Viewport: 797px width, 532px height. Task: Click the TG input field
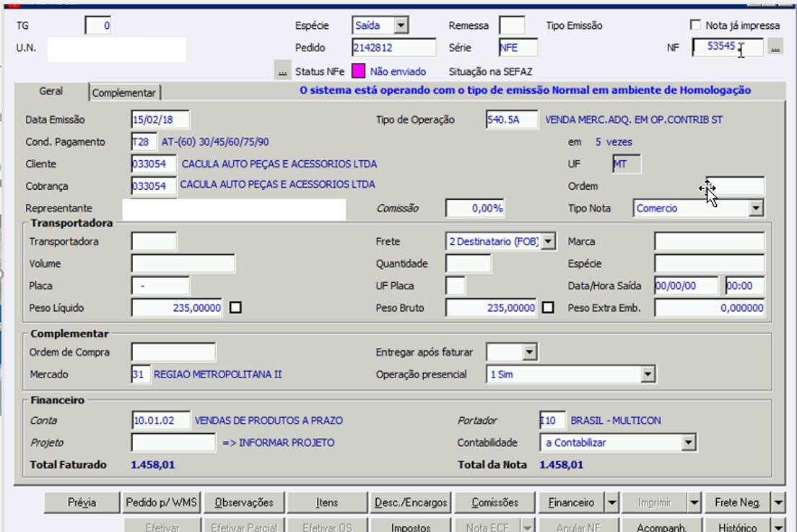click(98, 25)
